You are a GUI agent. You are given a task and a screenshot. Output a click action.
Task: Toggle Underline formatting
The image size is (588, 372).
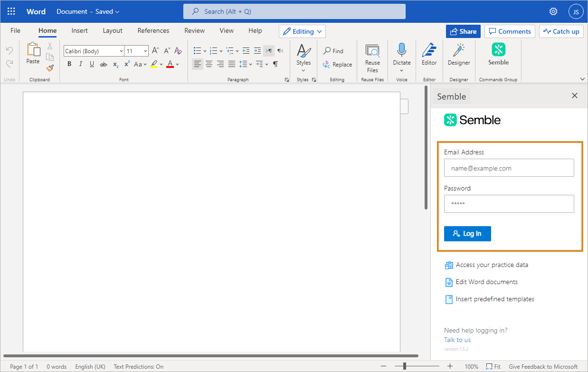(92, 64)
